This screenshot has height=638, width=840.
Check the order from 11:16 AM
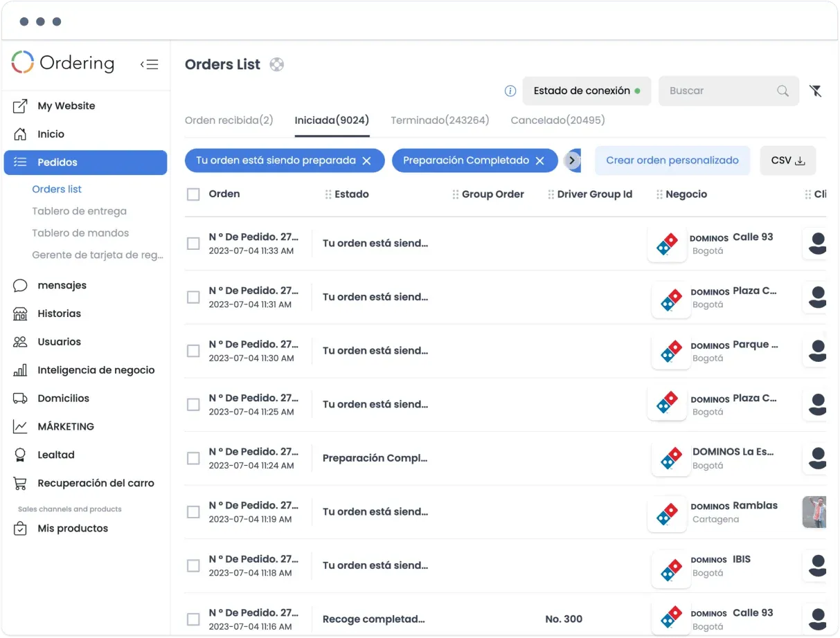[193, 619]
